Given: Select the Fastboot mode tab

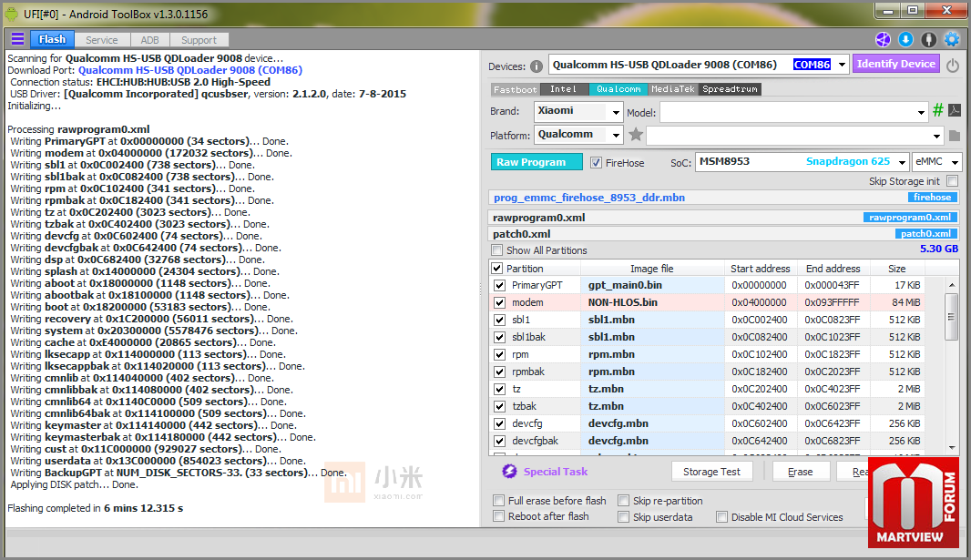Looking at the screenshot, I should 516,90.
